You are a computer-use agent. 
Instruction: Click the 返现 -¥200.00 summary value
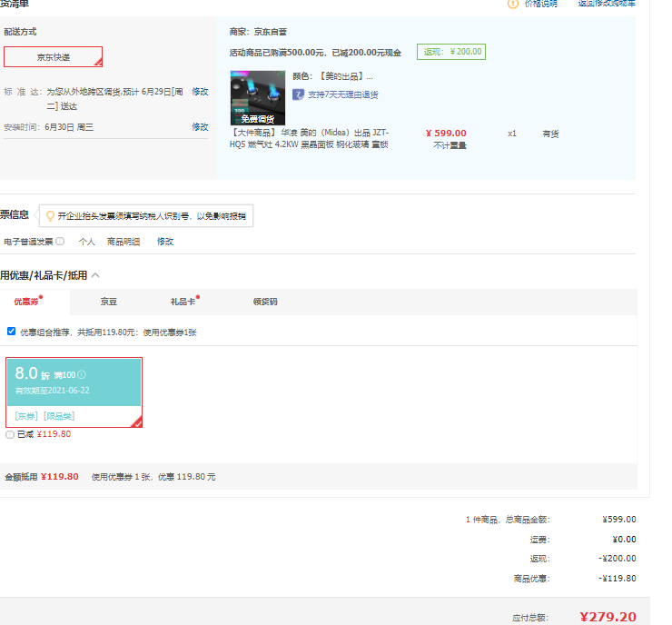pos(618,559)
